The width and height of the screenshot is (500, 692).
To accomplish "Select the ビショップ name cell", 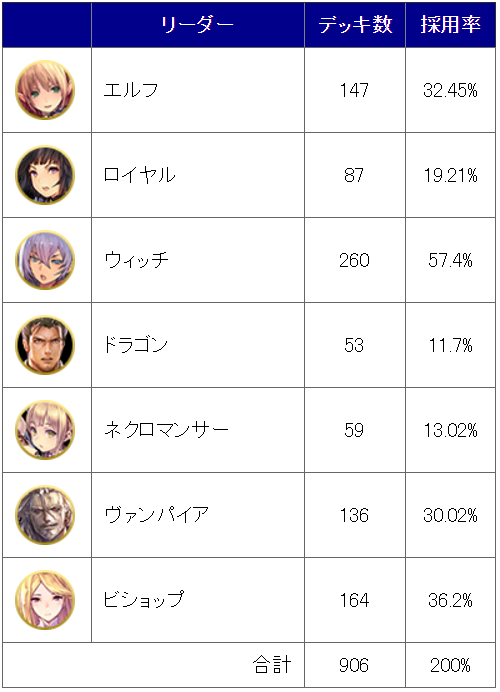I will pos(198,600).
